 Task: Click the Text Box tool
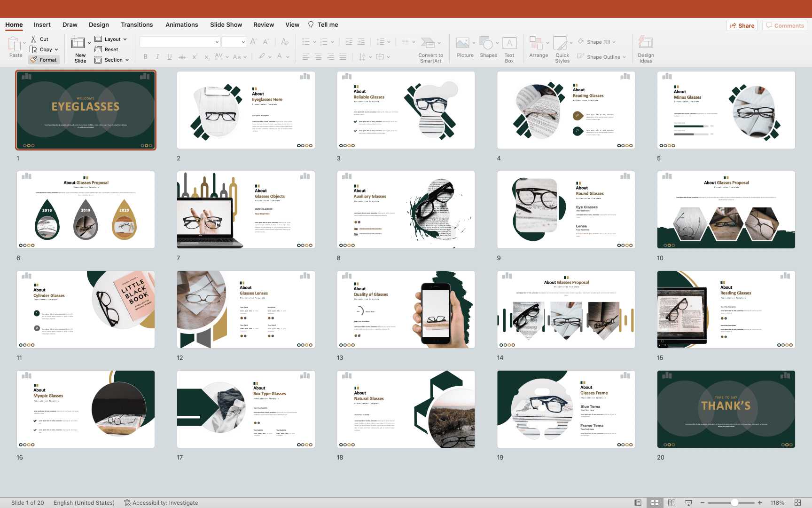(509, 44)
